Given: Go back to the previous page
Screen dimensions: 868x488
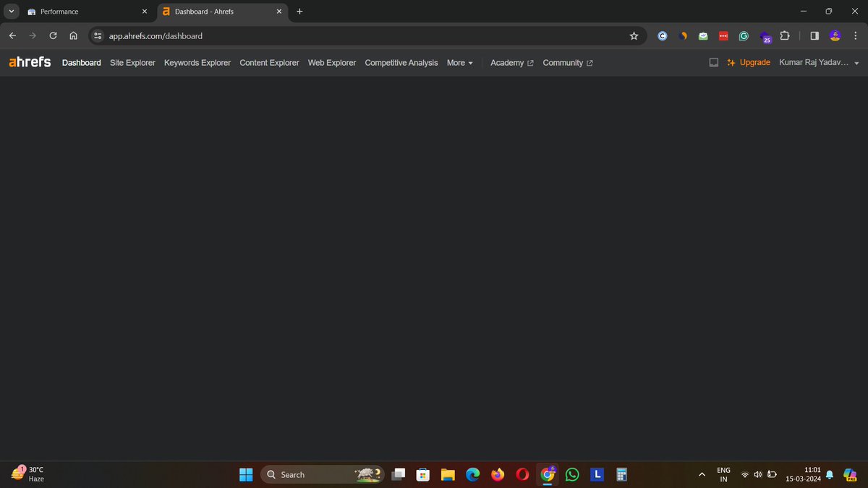Looking at the screenshot, I should [12, 35].
